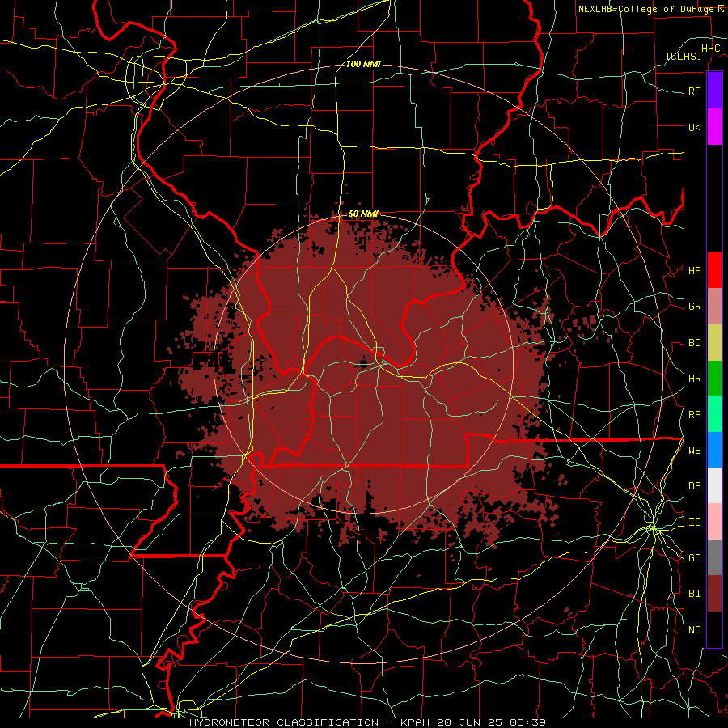728x728 pixels.
Task: Click the 'KPAH' radar site identifier
Action: pos(414,722)
